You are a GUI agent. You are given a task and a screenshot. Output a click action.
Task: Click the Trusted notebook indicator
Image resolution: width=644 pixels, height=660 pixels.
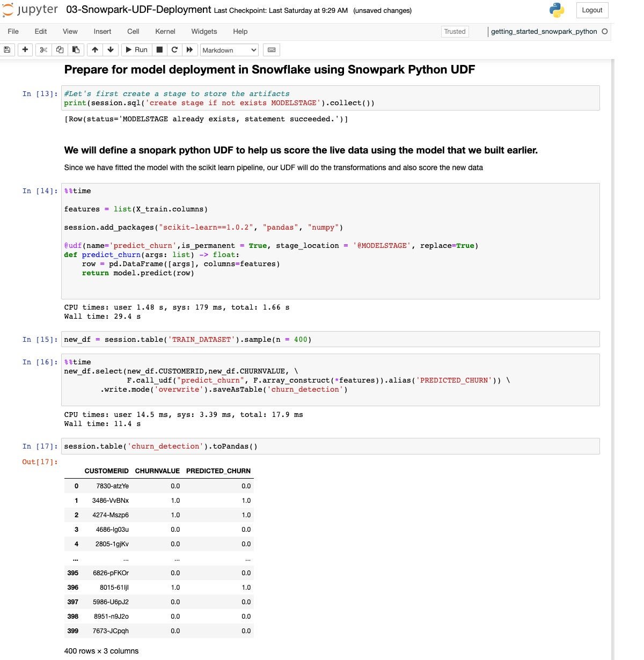[455, 32]
